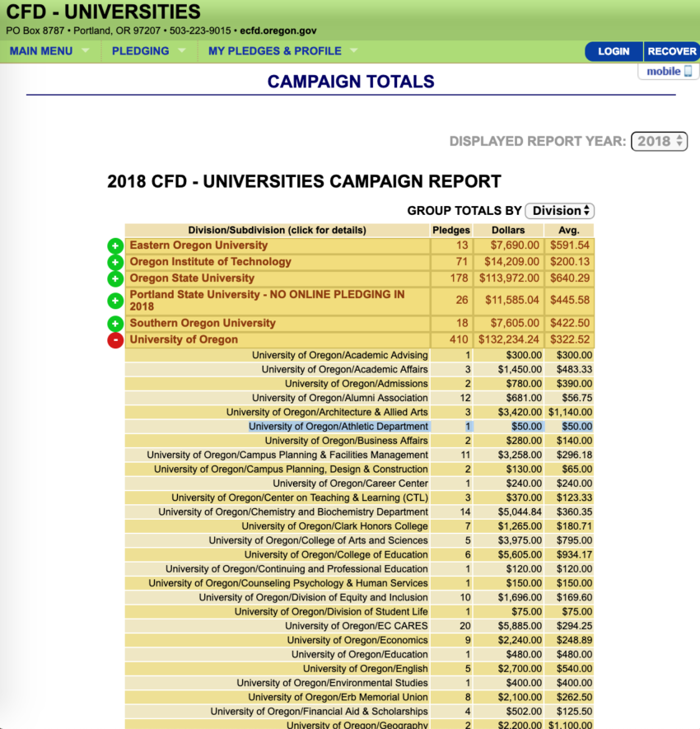Open the Displayed Report Year 2018 dropdown
700x729 pixels.
click(659, 142)
